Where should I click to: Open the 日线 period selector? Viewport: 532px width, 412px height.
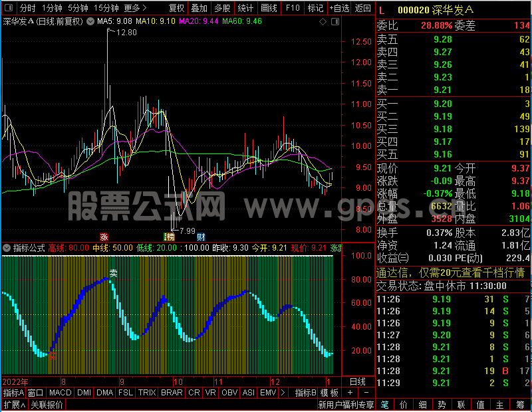coord(358,382)
